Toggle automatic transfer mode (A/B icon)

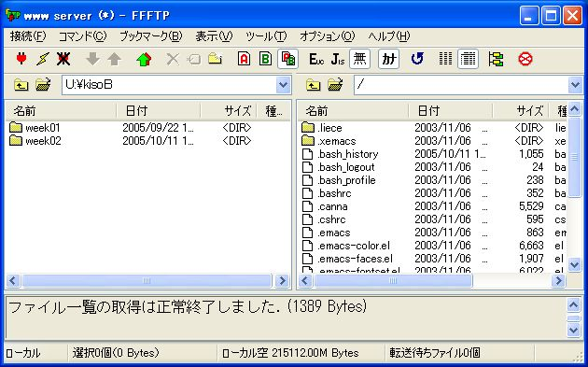tap(287, 59)
